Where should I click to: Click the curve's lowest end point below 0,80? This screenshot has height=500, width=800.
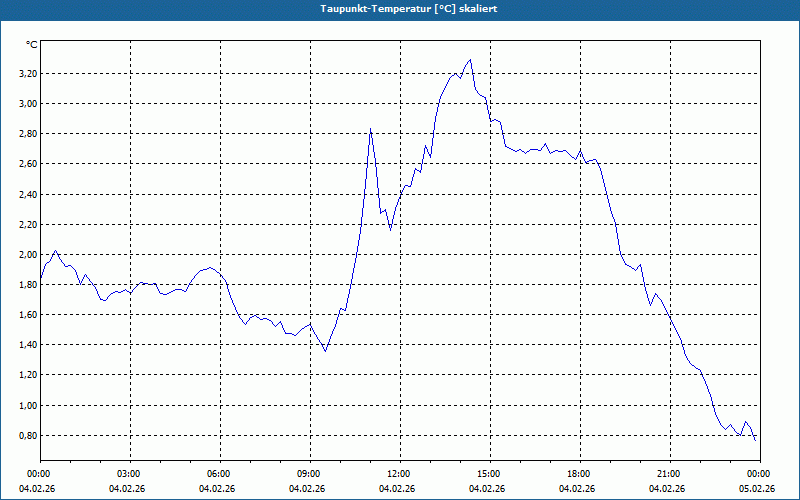pyautogui.click(x=755, y=440)
